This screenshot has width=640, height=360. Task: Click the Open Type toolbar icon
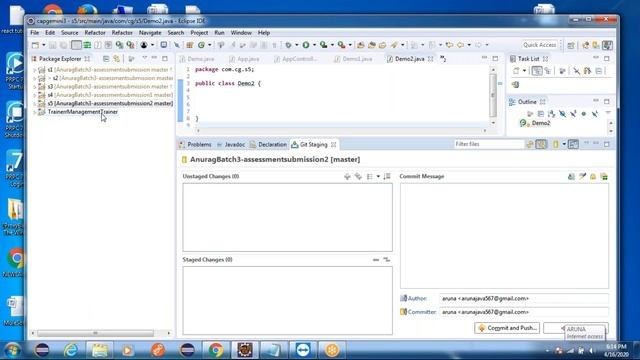click(x=360, y=45)
